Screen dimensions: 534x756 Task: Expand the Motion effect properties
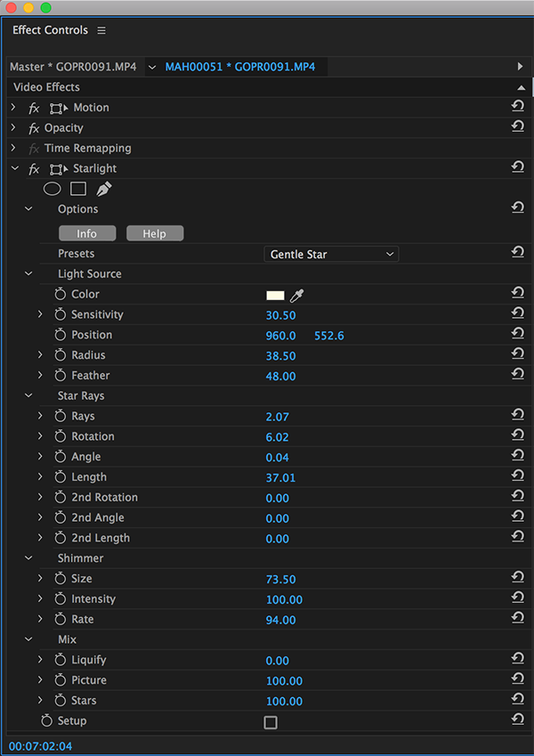pos(13,108)
